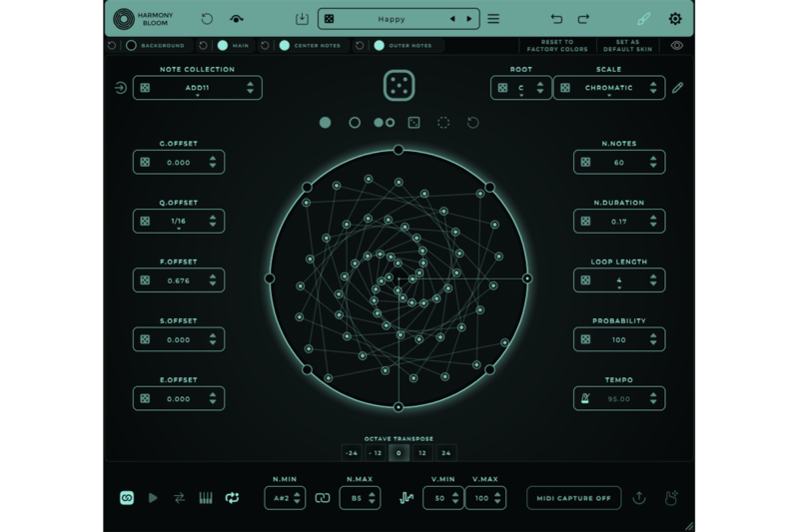
Task: Toggle the link between N.Min and N.Max
Action: (x=322, y=497)
